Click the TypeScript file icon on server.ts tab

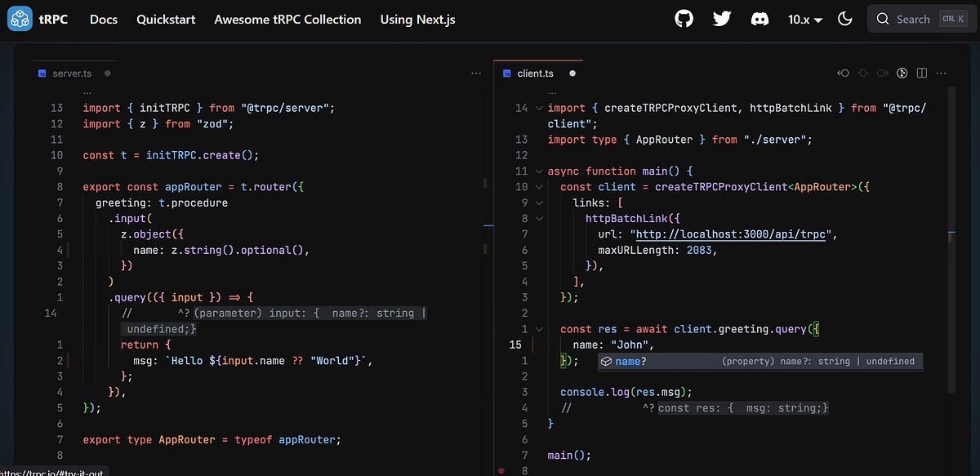pyautogui.click(x=42, y=73)
